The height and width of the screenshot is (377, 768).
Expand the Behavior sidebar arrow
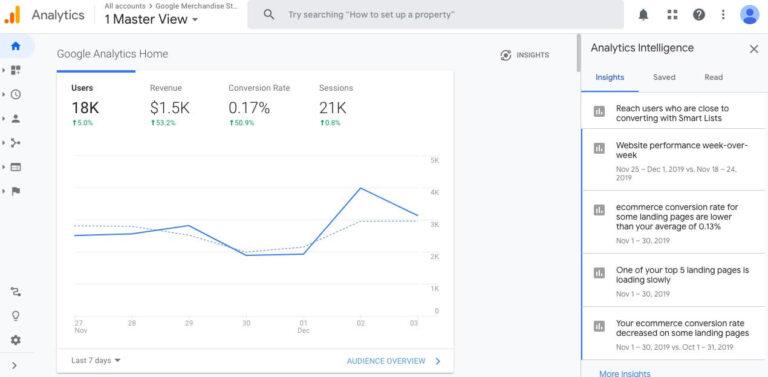point(3,167)
